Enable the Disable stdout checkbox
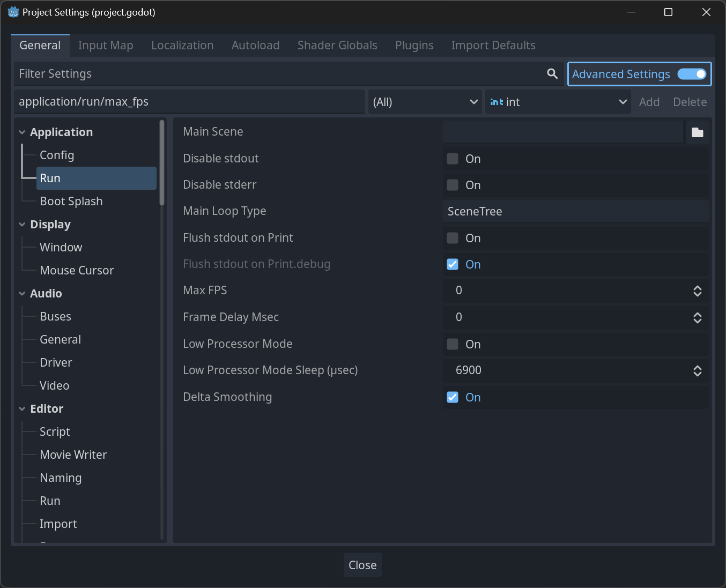This screenshot has height=588, width=726. (x=453, y=159)
